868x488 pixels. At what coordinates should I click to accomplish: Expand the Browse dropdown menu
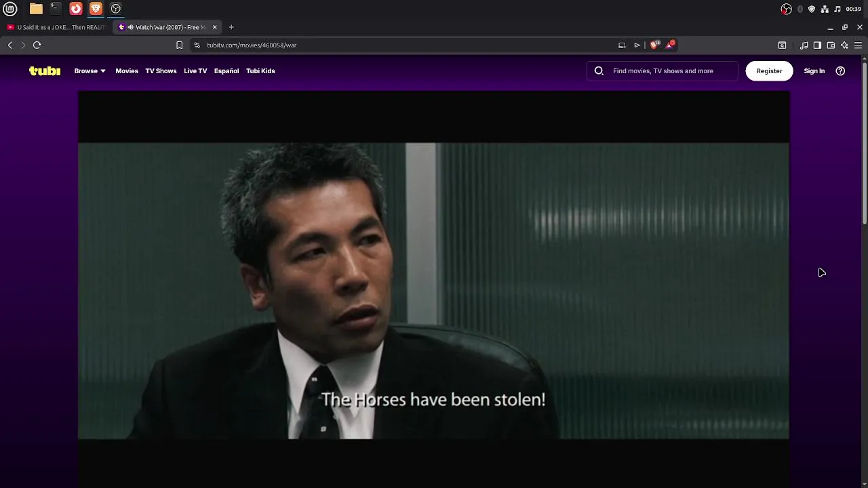(x=90, y=70)
